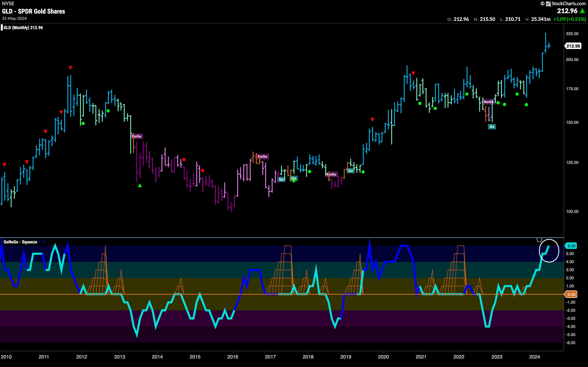Click the red triangle near mid-2010
Viewport: 588px width, 367px height.
pos(27,162)
